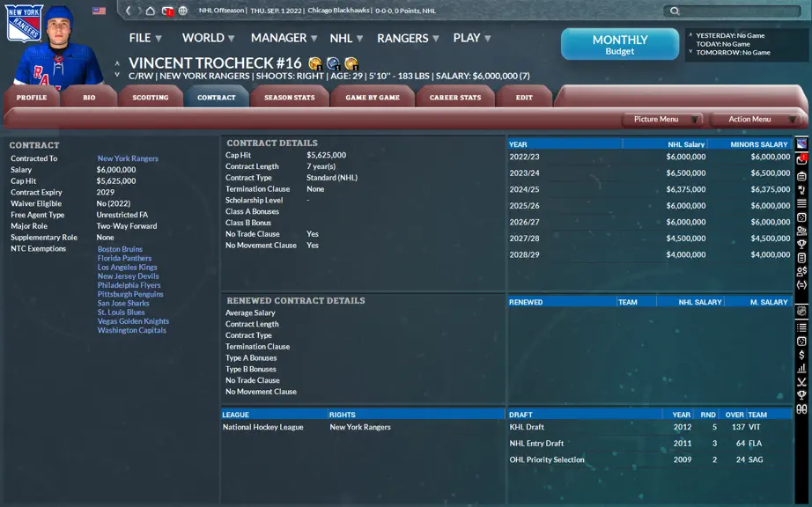
Task: Select the OHL Priority Selection row
Action: click(x=649, y=459)
